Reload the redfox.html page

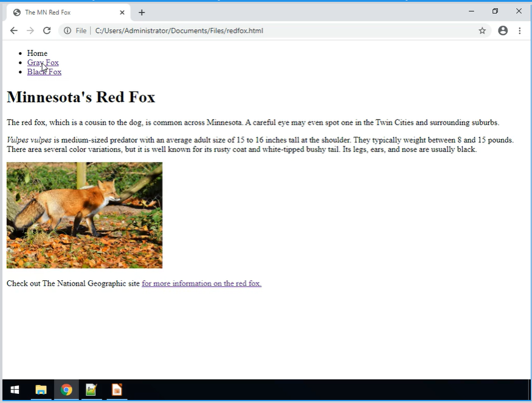click(47, 31)
